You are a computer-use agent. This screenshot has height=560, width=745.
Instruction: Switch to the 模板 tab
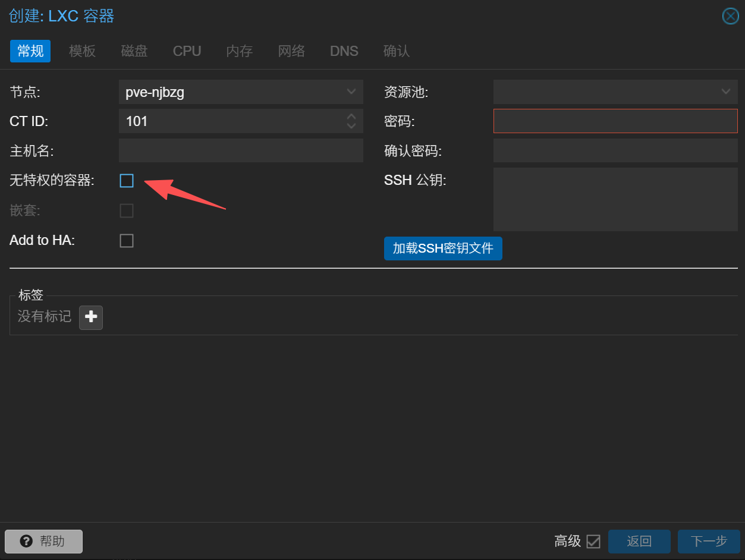pyautogui.click(x=82, y=51)
